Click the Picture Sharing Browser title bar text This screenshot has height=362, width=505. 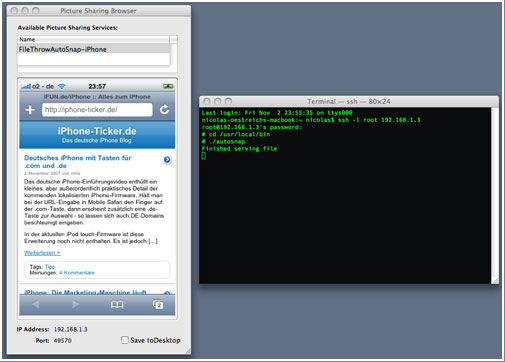tap(98, 11)
